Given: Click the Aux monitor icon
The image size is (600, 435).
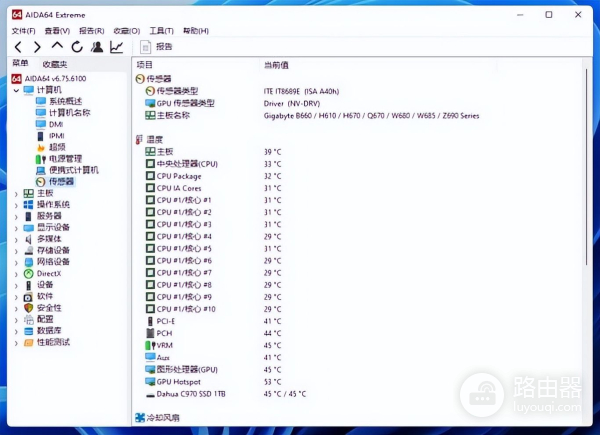Looking at the screenshot, I should pyautogui.click(x=150, y=357).
